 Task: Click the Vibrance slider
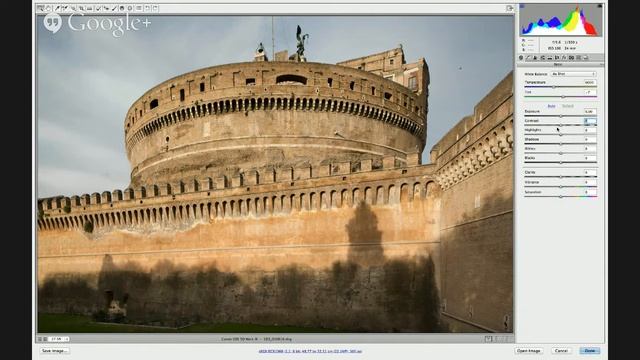560,187
